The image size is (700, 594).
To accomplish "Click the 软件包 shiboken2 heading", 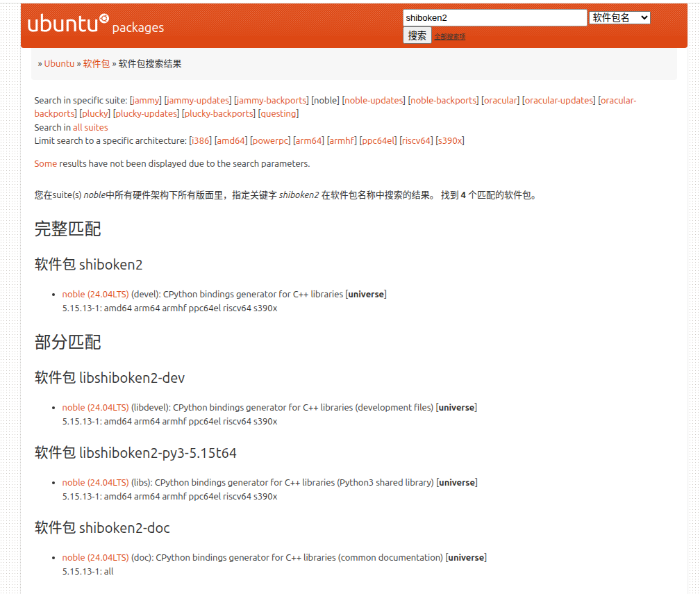I will click(x=88, y=265).
